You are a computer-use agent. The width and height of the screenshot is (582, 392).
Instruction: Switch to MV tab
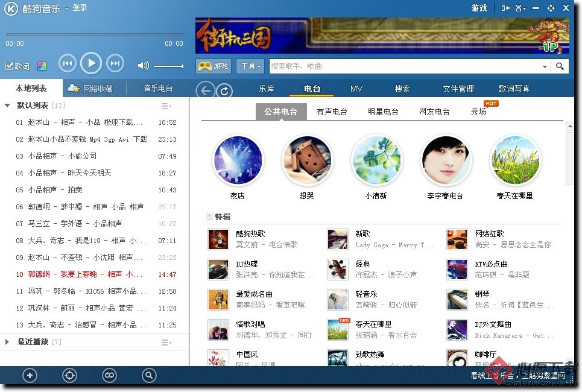pos(356,89)
